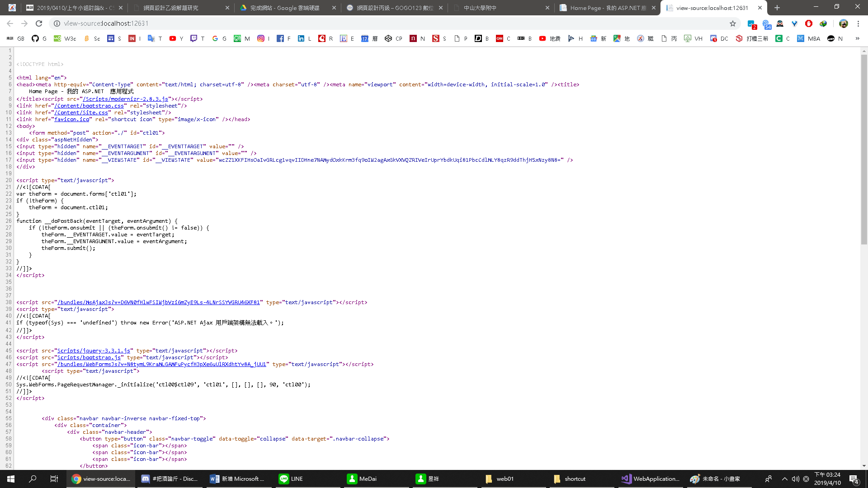
Task: Bookmark this page with the star icon
Action: [733, 23]
